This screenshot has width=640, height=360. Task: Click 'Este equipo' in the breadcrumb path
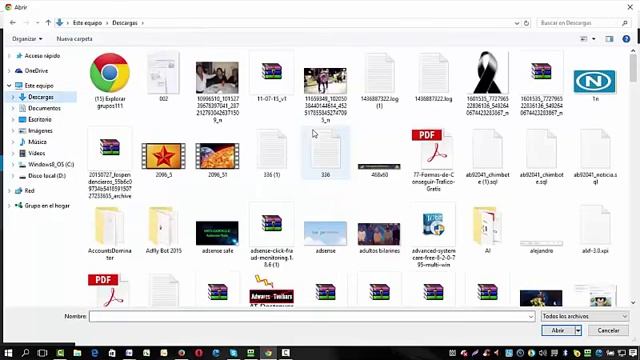(x=87, y=23)
